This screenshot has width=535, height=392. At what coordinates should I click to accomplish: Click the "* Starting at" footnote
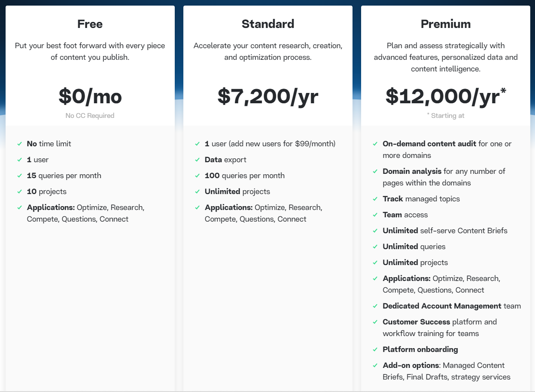(445, 115)
